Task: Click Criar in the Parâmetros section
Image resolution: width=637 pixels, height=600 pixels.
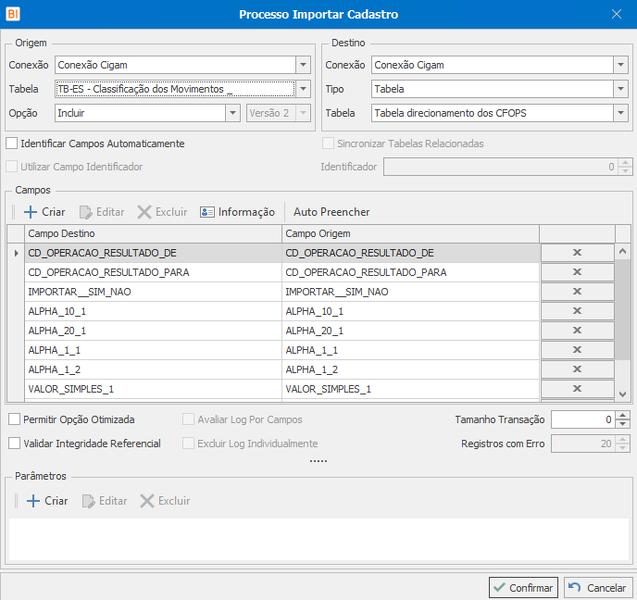Action: pos(47,501)
